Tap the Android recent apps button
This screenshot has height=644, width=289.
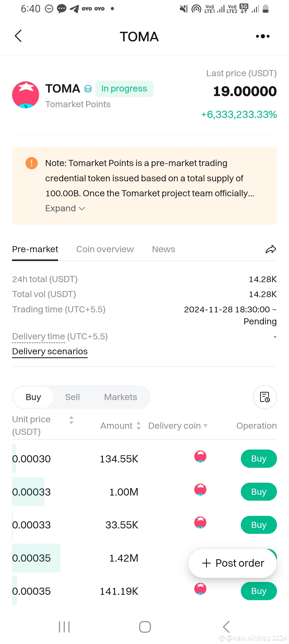click(x=64, y=627)
